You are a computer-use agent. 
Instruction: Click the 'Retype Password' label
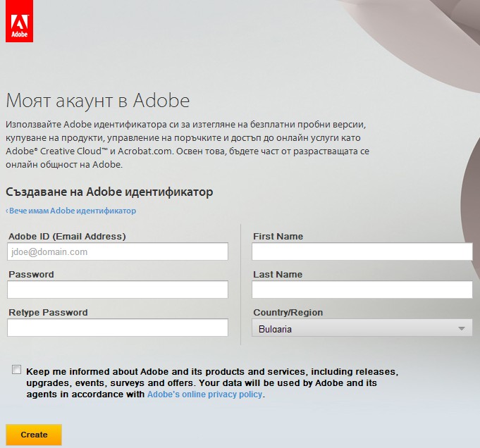tap(48, 313)
